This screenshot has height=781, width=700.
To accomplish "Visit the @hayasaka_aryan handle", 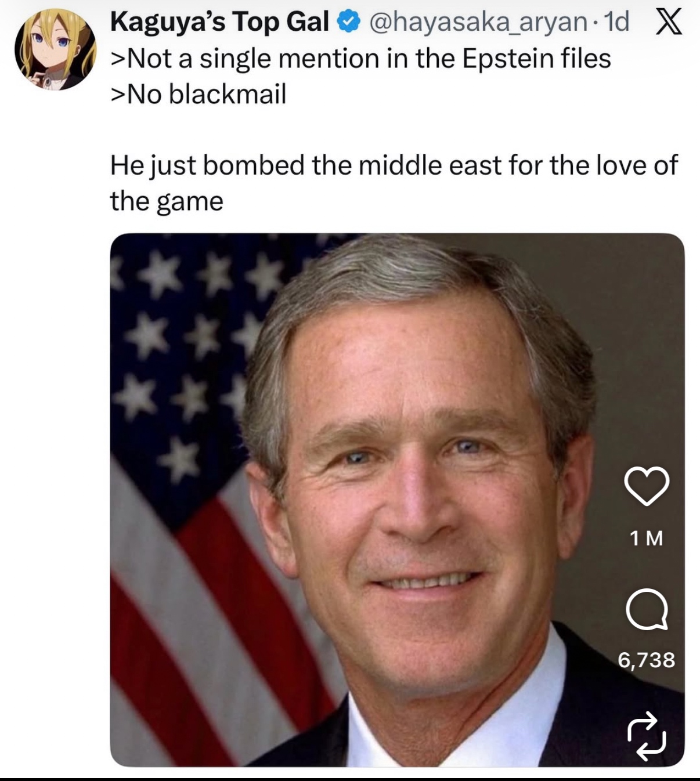I will [x=477, y=23].
